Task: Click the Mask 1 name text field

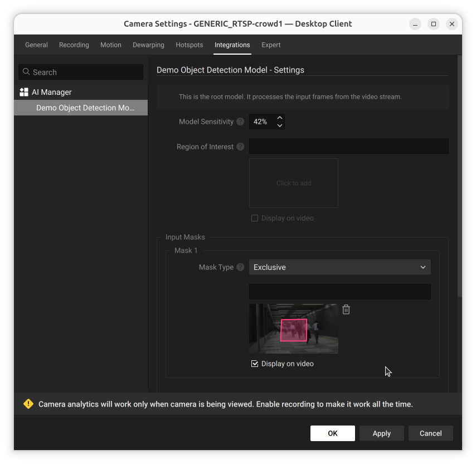Action: pyautogui.click(x=339, y=292)
